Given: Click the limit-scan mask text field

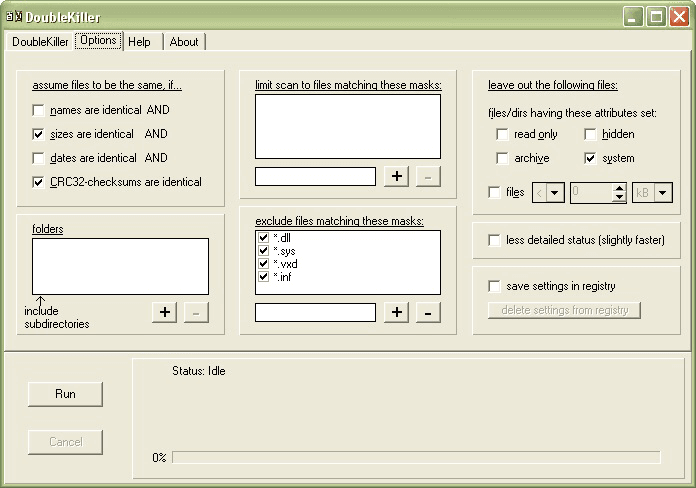Looking at the screenshot, I should point(315,176).
